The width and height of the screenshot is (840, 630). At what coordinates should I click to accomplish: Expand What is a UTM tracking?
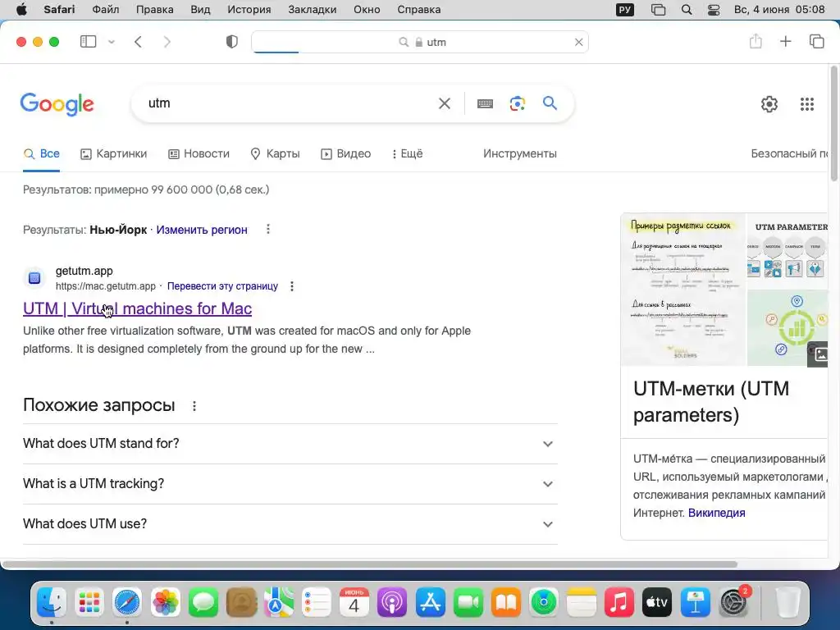click(290, 484)
